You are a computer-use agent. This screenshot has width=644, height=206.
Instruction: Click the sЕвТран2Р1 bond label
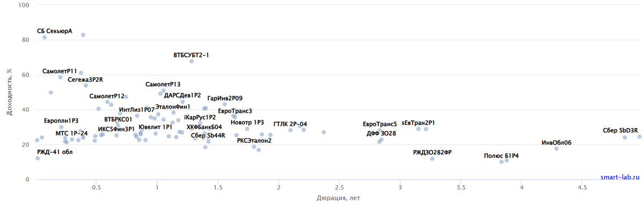click(418, 122)
